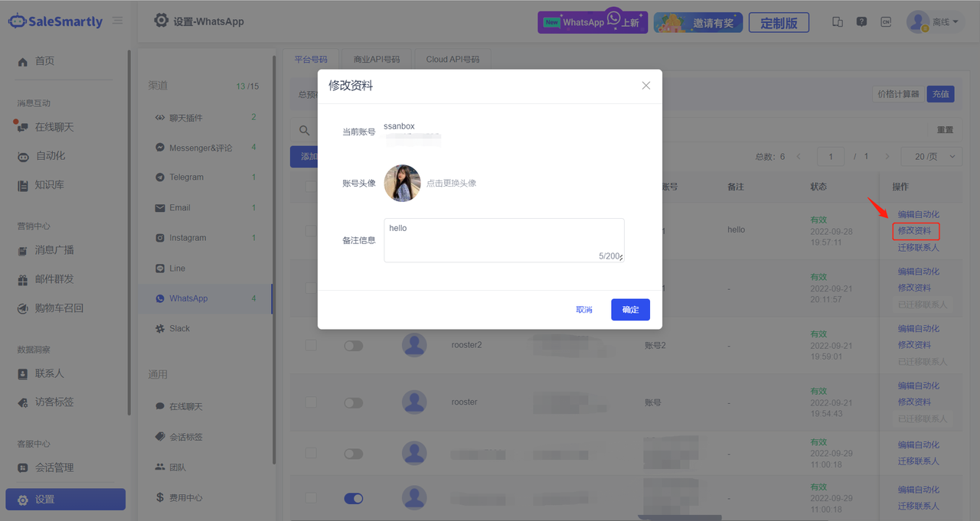
Task: Click the 充值 button
Action: (x=940, y=94)
